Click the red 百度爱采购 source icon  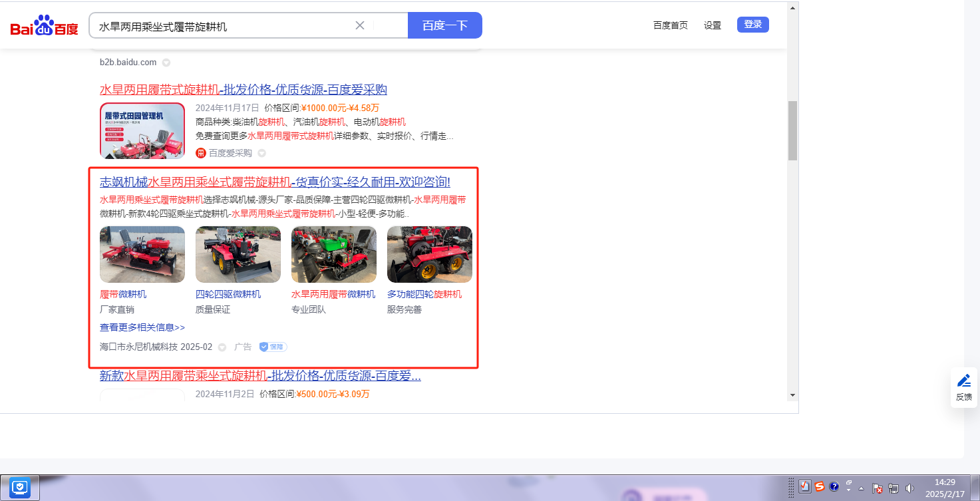coord(201,153)
